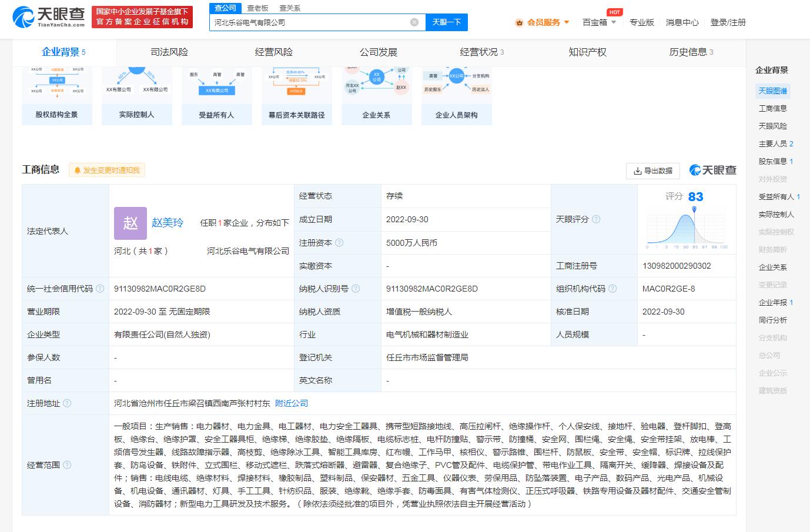The height and width of the screenshot is (532, 810).
Task: Open the help icon beside 统一社会信用代码
Action: (100, 289)
